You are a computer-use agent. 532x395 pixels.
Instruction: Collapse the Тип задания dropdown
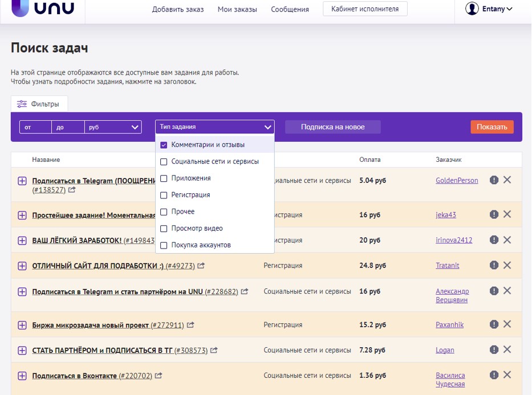[x=215, y=127]
